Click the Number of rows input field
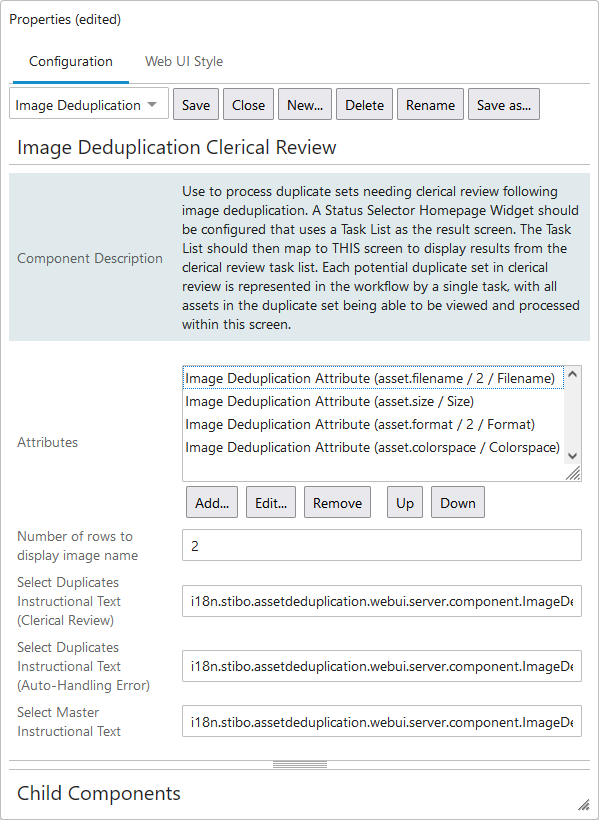Screen dimensions: 599x820 point(382,545)
